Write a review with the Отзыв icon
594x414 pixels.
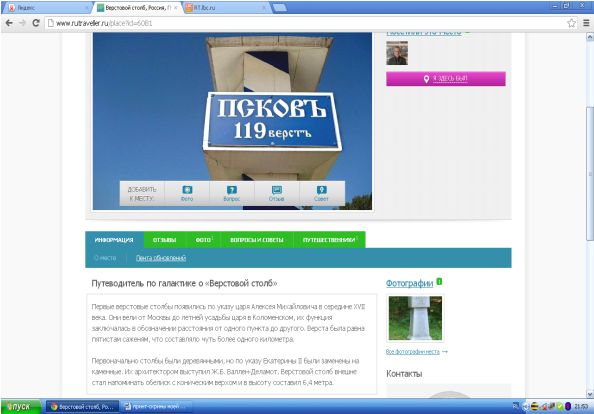coord(277,193)
